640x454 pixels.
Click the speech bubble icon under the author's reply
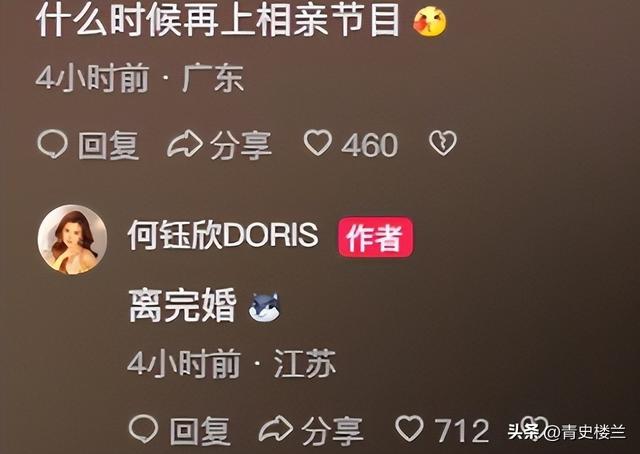point(143,429)
